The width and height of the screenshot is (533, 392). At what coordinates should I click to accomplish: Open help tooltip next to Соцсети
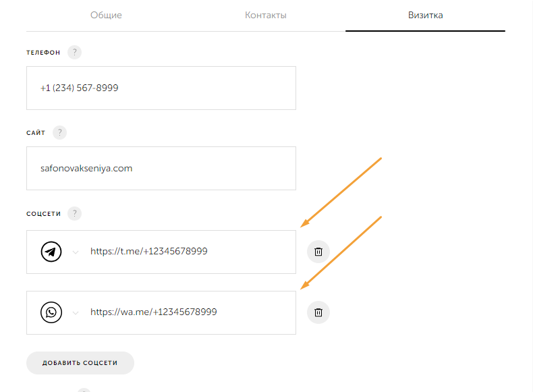pyautogui.click(x=75, y=214)
